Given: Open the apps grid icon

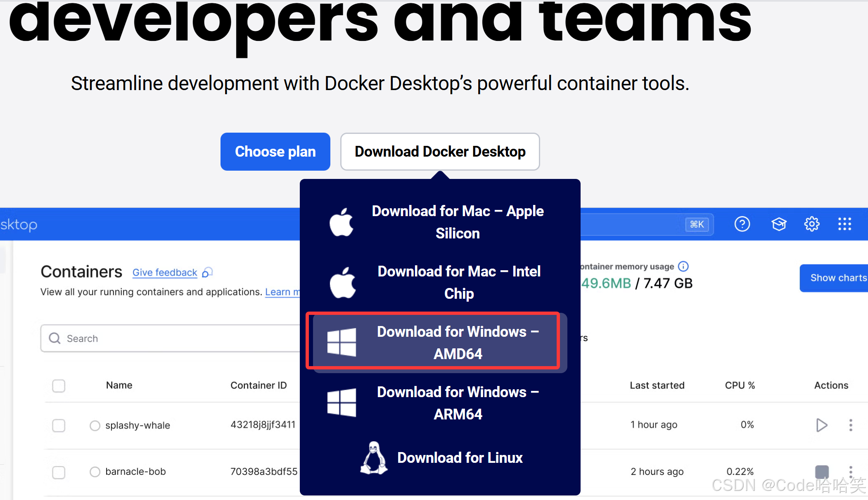Looking at the screenshot, I should tap(845, 224).
